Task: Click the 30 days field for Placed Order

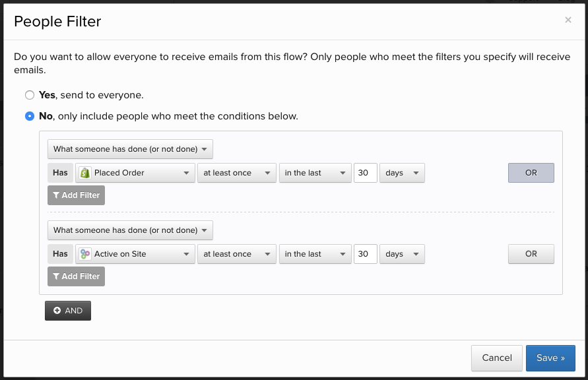Action: click(x=366, y=173)
